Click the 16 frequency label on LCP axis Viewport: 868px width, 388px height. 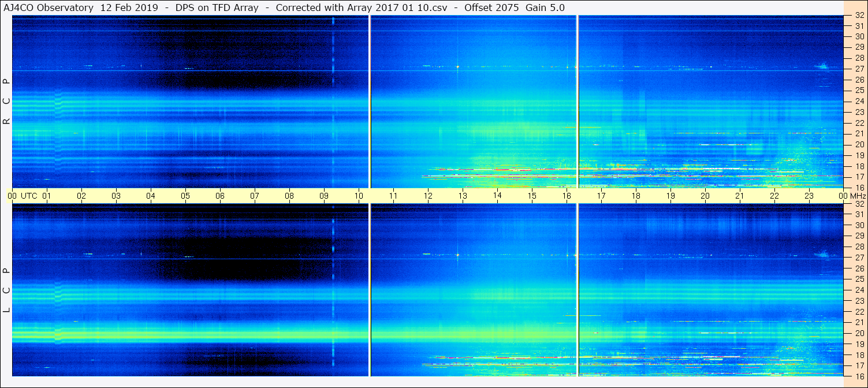859,375
